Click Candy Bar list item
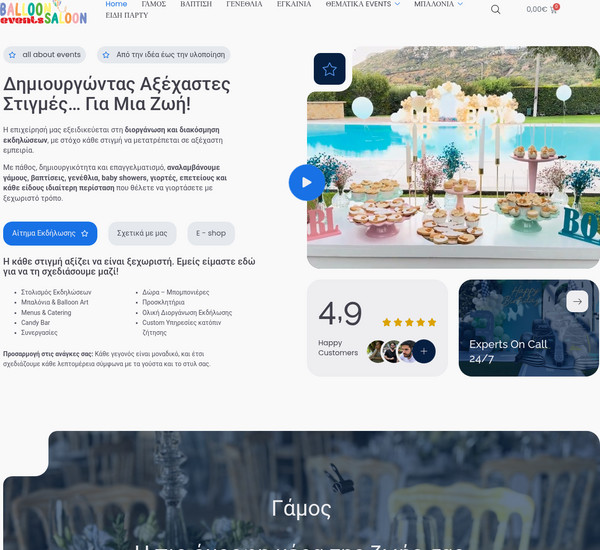The height and width of the screenshot is (550, 600). 36,323
